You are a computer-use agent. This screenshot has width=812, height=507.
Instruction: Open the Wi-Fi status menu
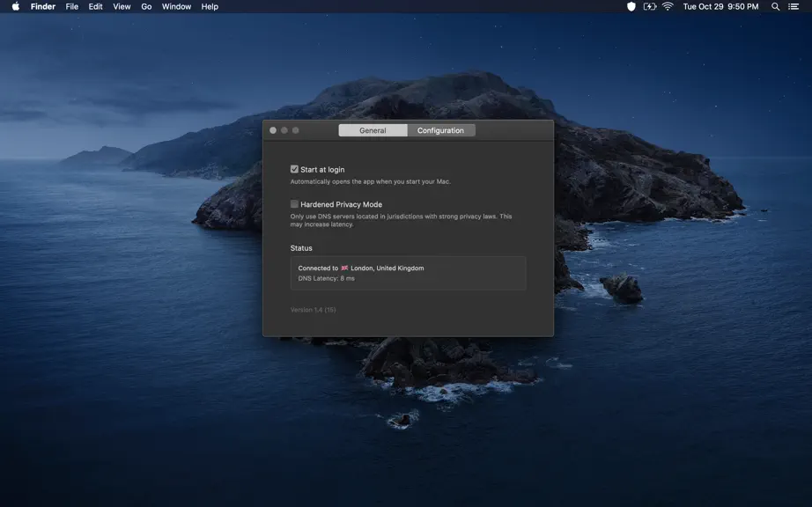(668, 7)
